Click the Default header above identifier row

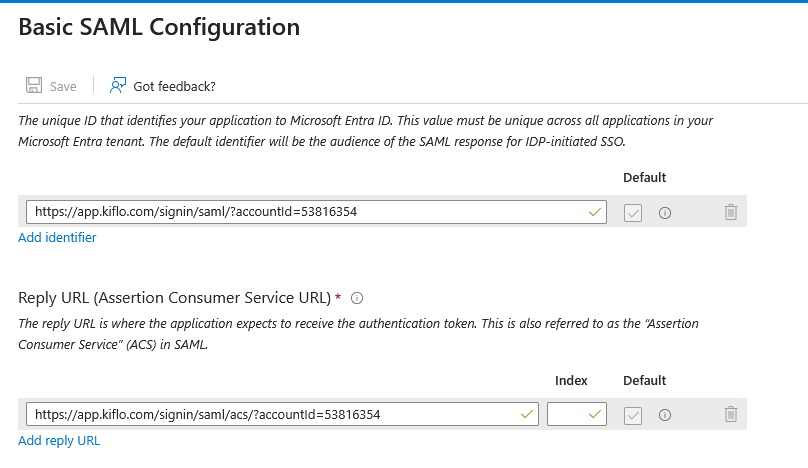click(645, 177)
